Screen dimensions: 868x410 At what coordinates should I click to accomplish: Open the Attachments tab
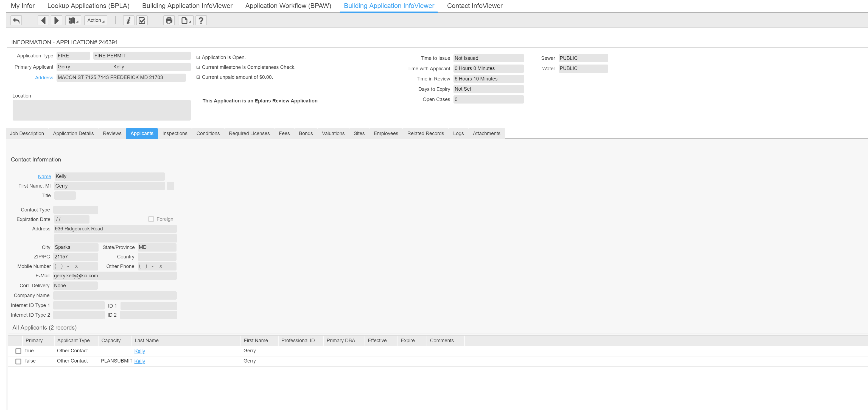pos(486,133)
